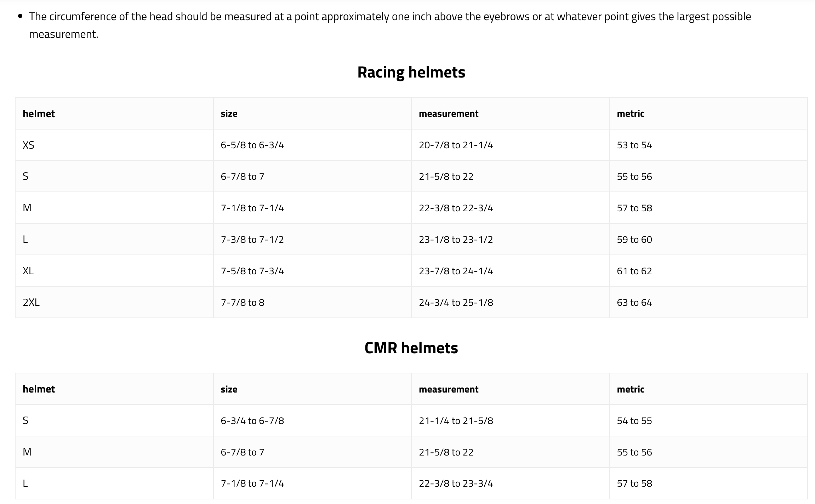
Task: Click CMR size cell 6-3/4 to 6-7/8
Action: [x=312, y=420]
